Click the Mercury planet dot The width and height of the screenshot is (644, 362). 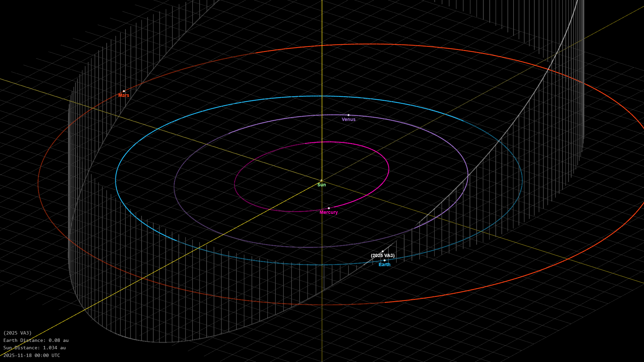click(329, 208)
